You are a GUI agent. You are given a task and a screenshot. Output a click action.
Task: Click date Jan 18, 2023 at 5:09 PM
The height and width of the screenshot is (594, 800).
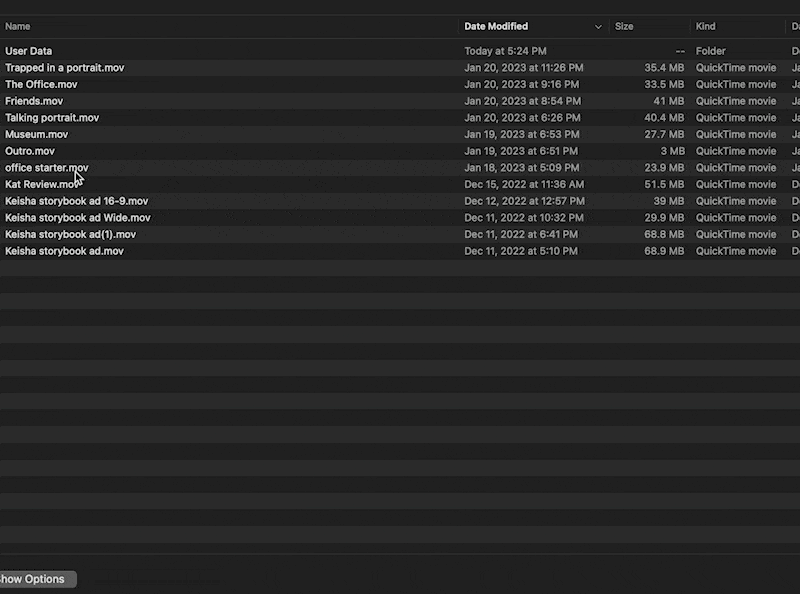pos(522,168)
